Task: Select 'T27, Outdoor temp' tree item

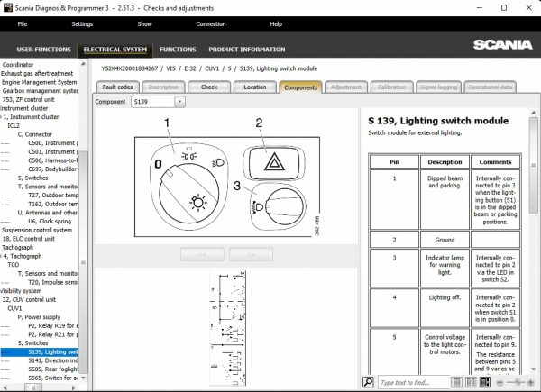Action: 53,196
